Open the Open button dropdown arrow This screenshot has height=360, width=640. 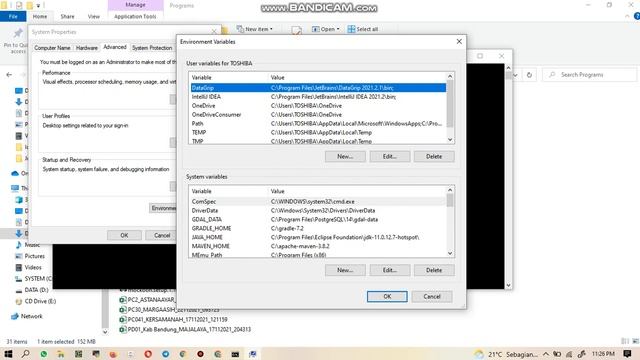click(x=338, y=29)
